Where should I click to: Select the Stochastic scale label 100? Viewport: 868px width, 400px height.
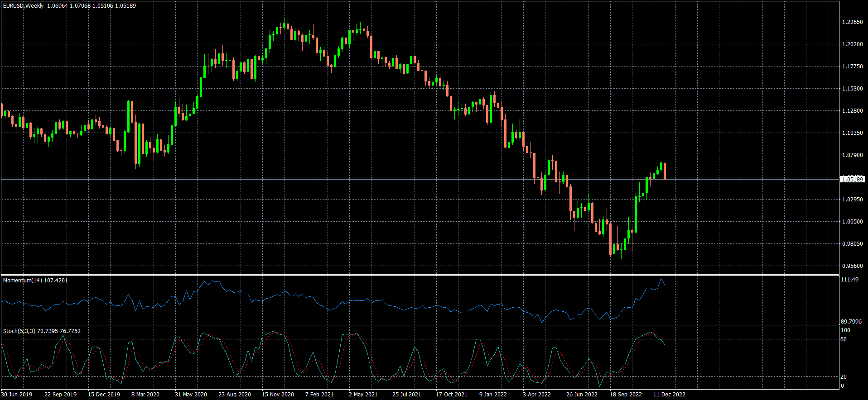click(845, 331)
